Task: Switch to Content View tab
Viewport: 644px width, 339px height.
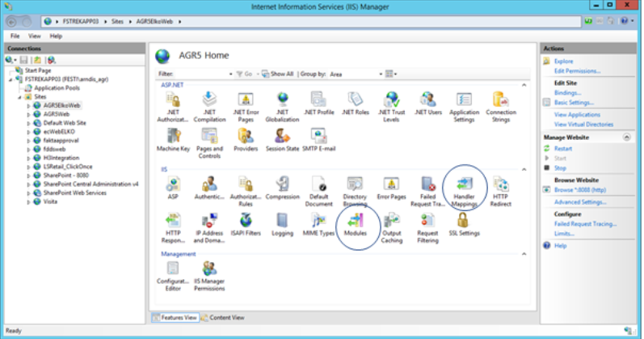Action: point(222,318)
